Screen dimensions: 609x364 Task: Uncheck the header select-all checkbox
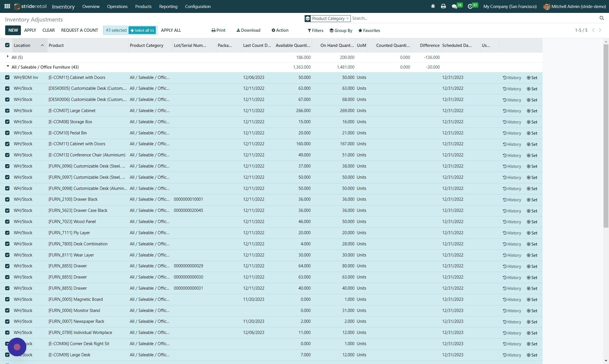tap(7, 45)
